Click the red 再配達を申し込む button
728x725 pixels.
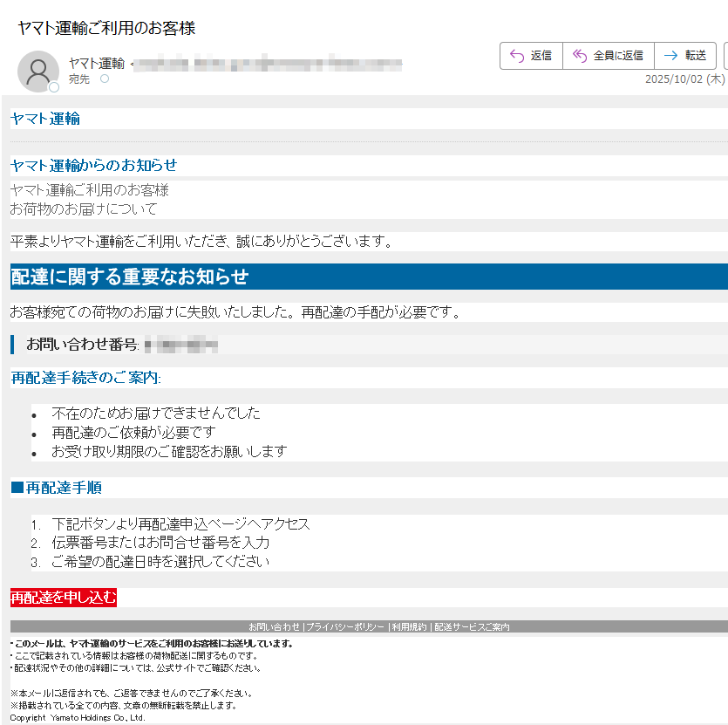point(64,598)
